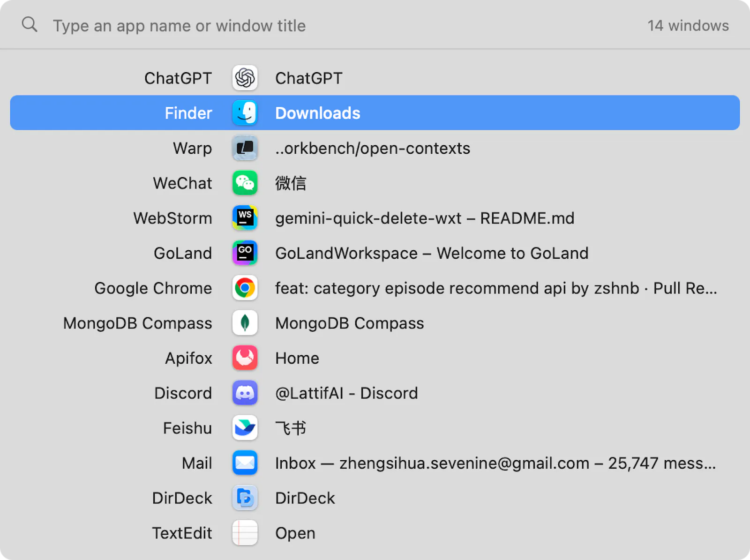Click the WebStorm WS icon
The width and height of the screenshot is (750, 560).
(x=245, y=218)
